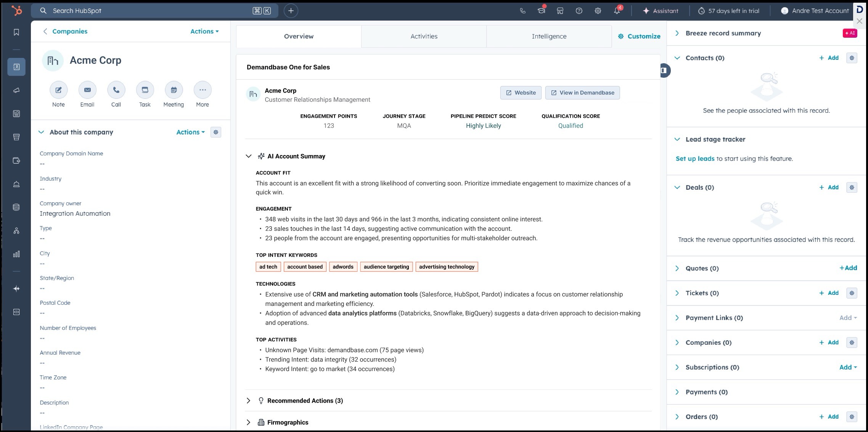Screen dimensions: 868x432
Task: Open the calling phone icon in top bar
Action: (x=523, y=11)
